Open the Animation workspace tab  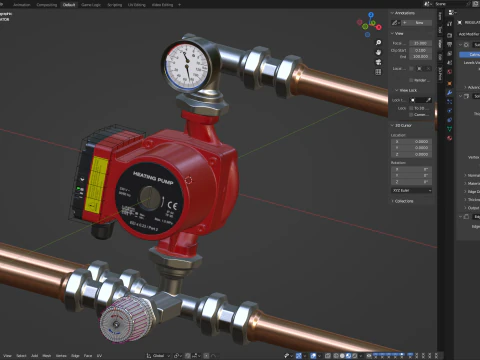click(x=22, y=5)
